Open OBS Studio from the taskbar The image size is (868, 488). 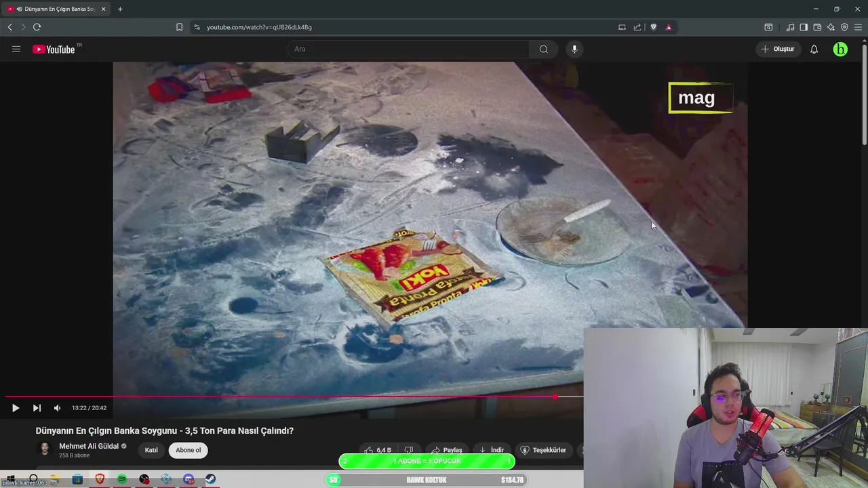click(144, 480)
